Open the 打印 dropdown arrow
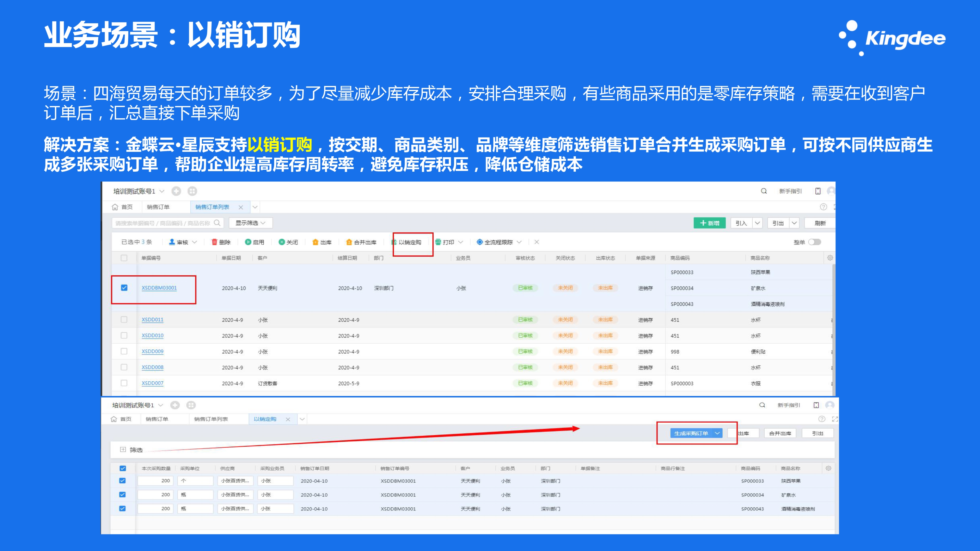980x551 pixels. pyautogui.click(x=461, y=242)
